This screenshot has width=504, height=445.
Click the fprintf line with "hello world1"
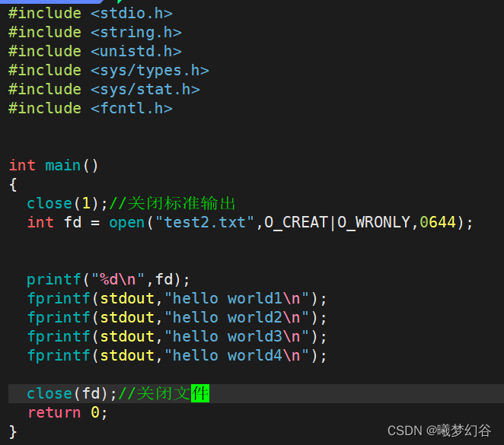(x=177, y=299)
